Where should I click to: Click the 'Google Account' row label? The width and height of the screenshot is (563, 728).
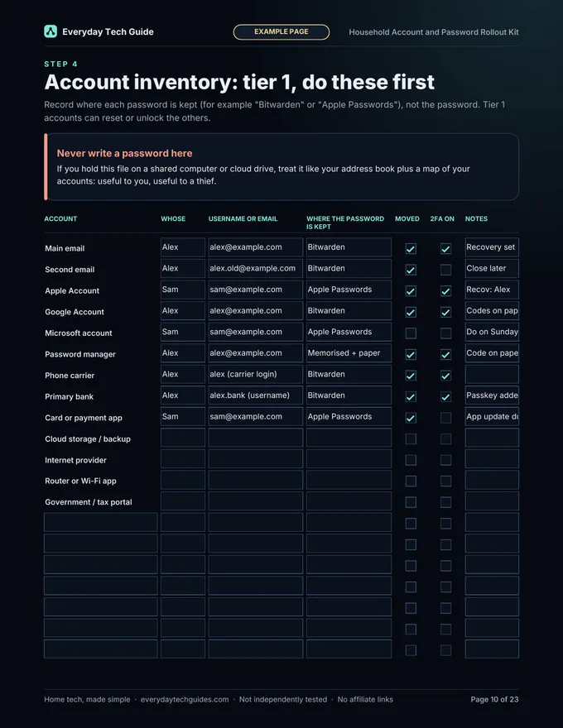click(x=75, y=312)
